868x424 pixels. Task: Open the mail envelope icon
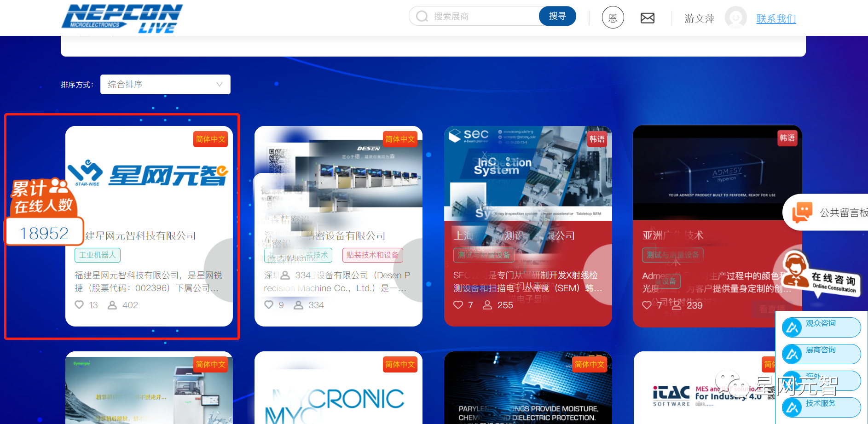click(x=648, y=18)
